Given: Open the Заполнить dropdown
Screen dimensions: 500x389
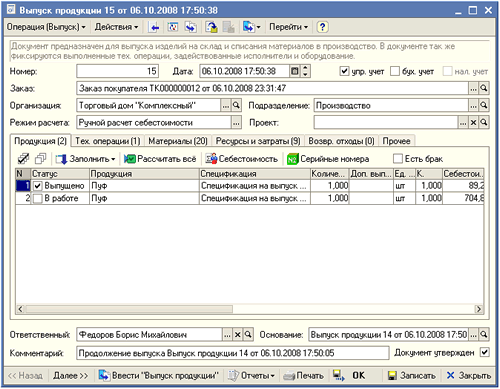Looking at the screenshot, I should pyautogui.click(x=86, y=159).
